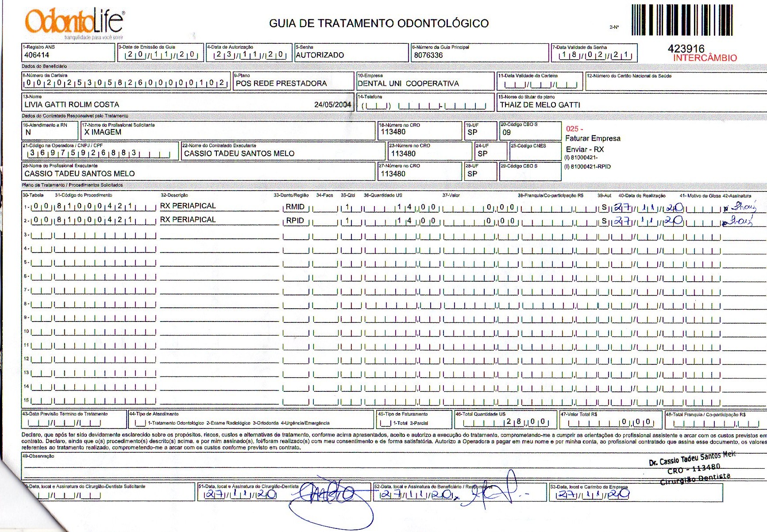Select plan holder THAIZ DE MELO GATTI
Viewport: 767px width, 532px height.
click(540, 105)
